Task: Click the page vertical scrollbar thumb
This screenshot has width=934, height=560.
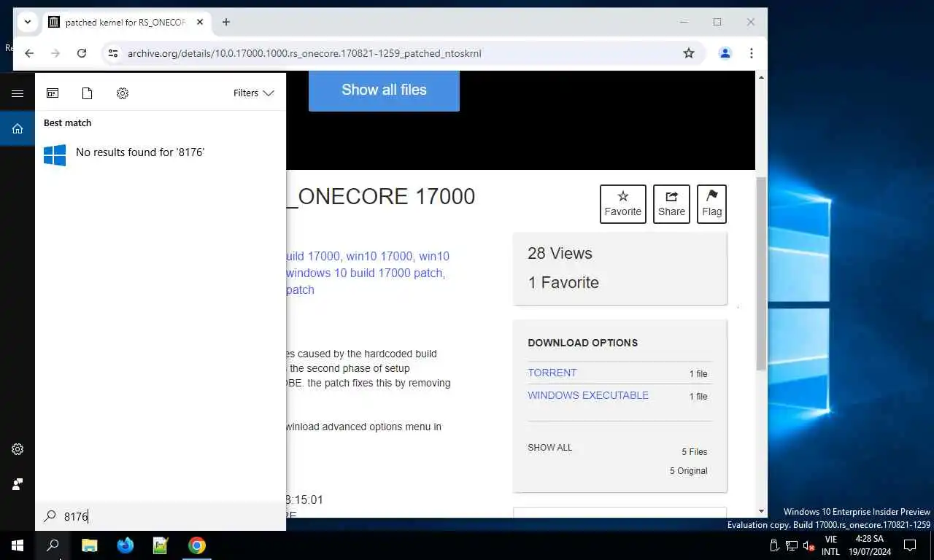Action: coord(761,273)
